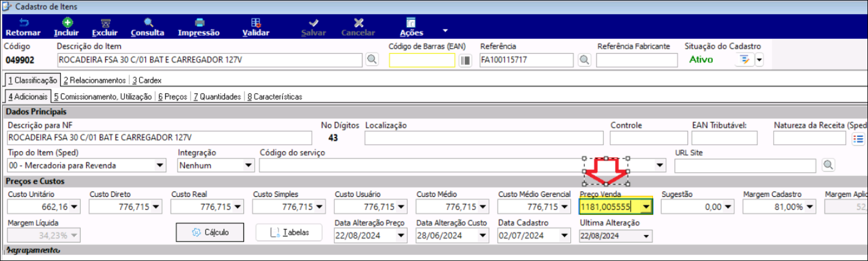Viewport: 868px width, 261px height.
Task: Click the item code 049902
Action: click(20, 60)
